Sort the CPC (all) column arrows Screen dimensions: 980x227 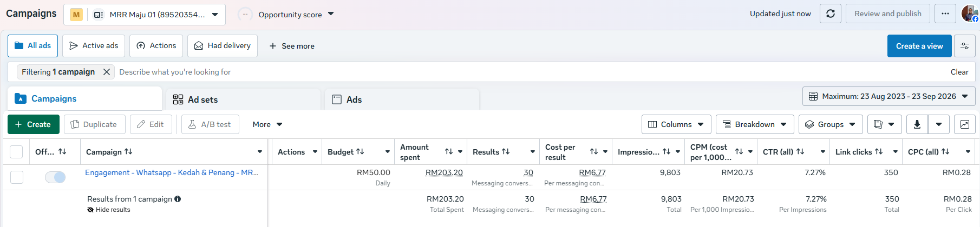click(945, 152)
